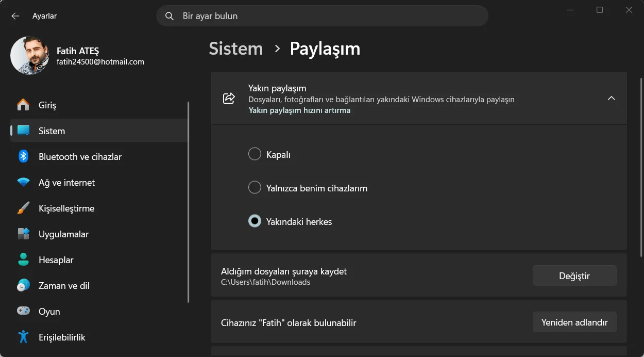Open Zaman ve dil settings
This screenshot has height=357, width=644.
[99, 285]
